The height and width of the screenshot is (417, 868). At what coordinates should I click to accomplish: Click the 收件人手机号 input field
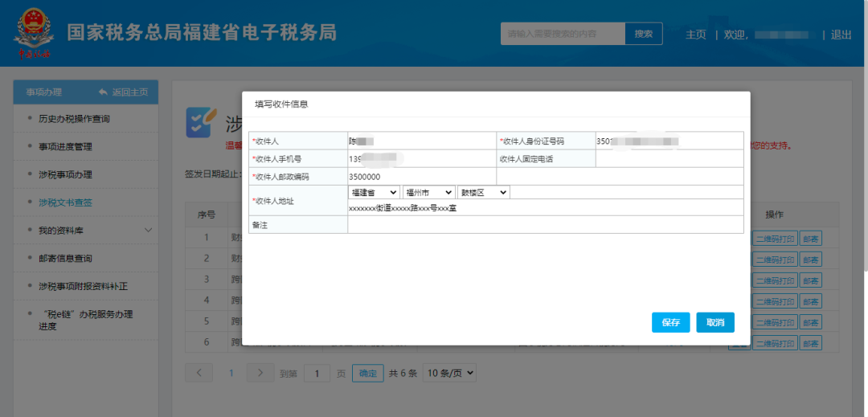(x=422, y=159)
